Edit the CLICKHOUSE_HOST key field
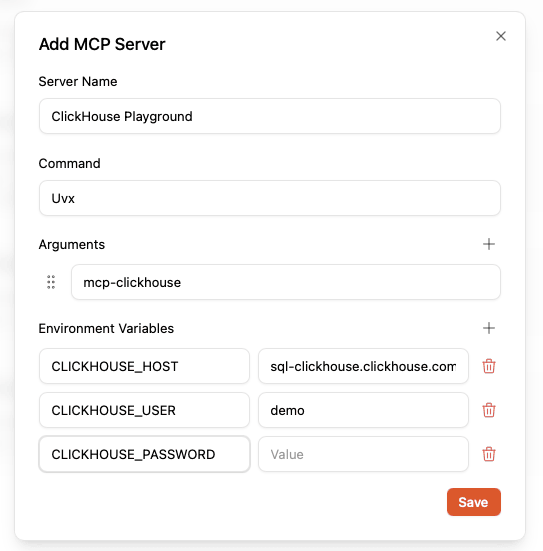 (x=144, y=366)
